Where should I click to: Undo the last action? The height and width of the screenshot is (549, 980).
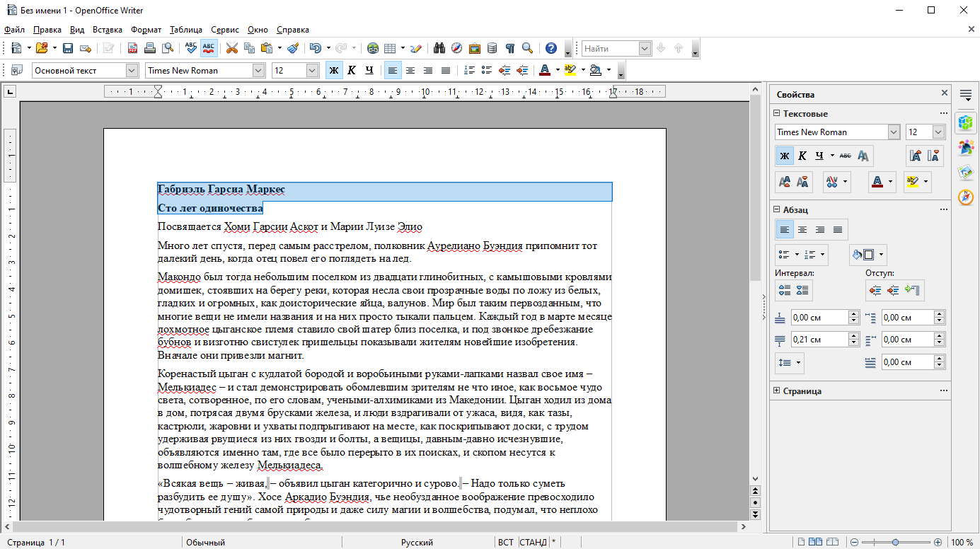(x=314, y=48)
